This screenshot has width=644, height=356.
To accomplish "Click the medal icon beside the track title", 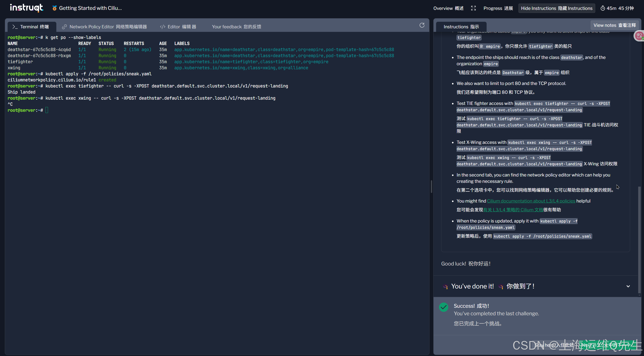I will click(54, 8).
